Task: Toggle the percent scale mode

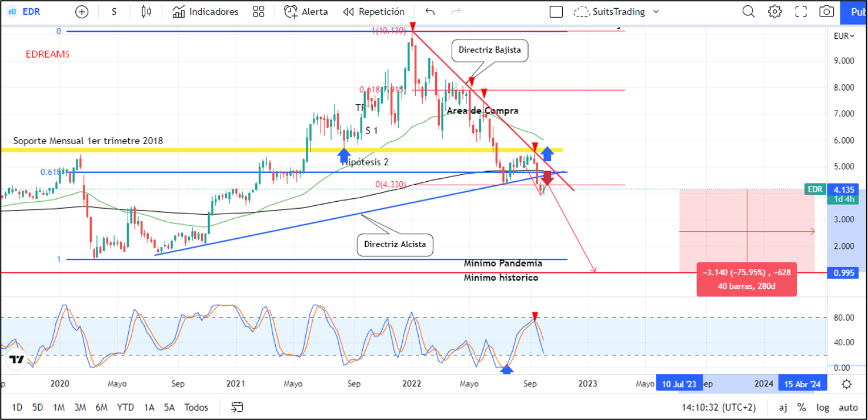Action: (801, 407)
